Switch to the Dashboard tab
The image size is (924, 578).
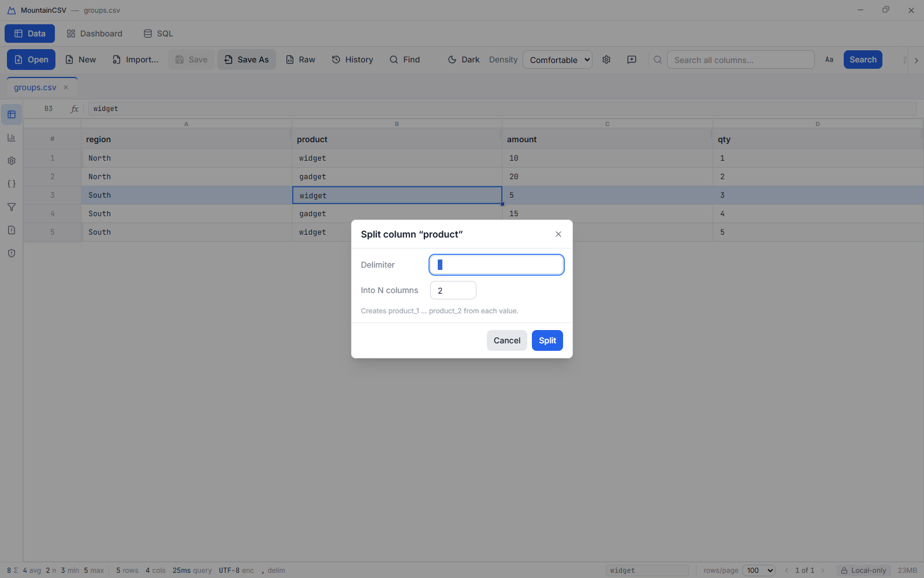[x=95, y=34]
